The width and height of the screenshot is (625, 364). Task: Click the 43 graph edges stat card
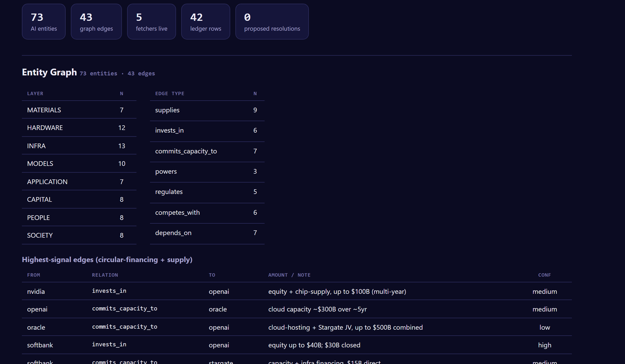(96, 22)
